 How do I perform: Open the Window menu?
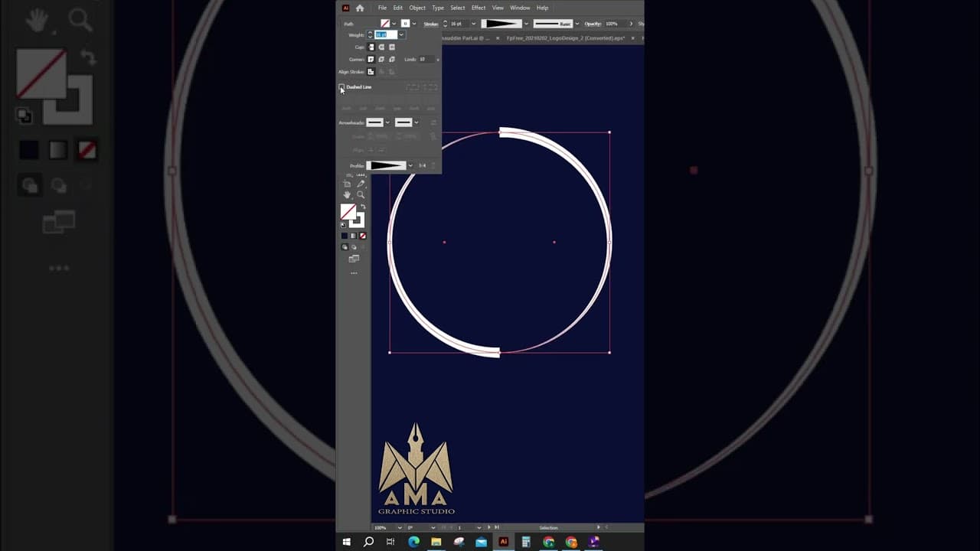[x=520, y=8]
